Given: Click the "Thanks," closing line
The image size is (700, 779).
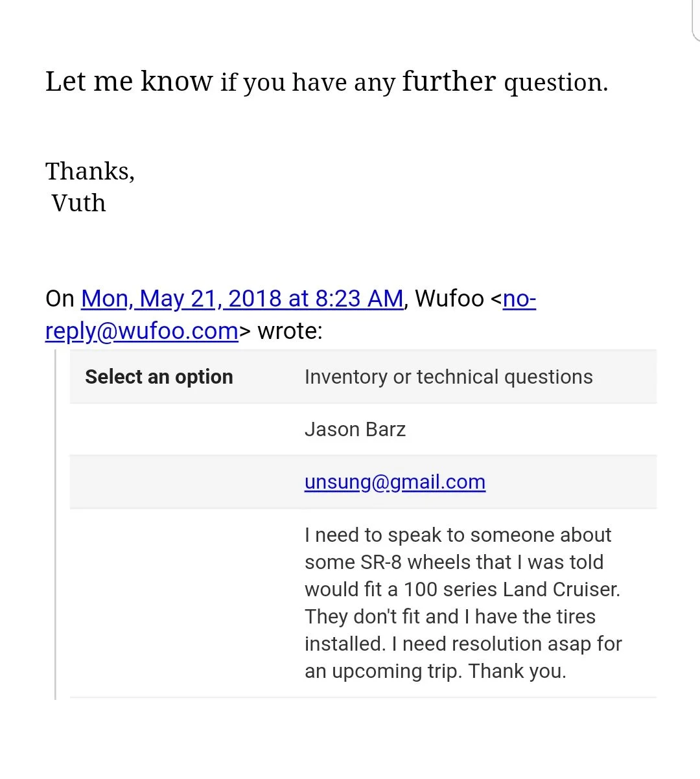Looking at the screenshot, I should (x=90, y=171).
